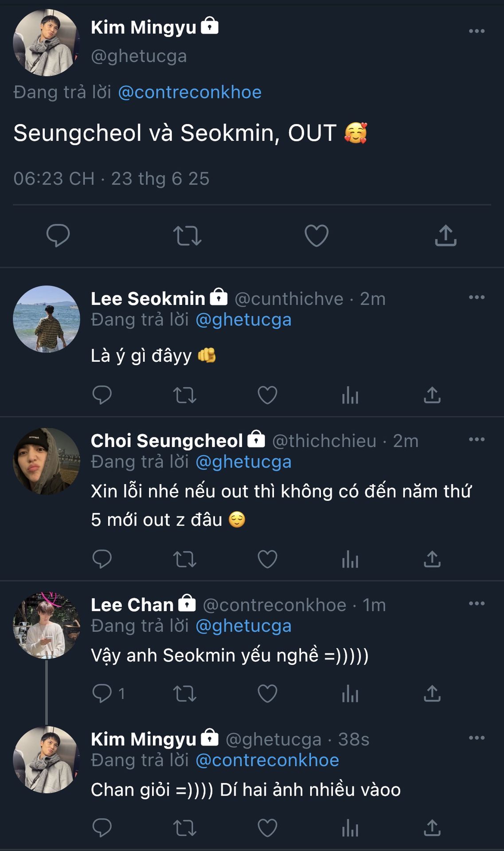Open Choi Seungcheol's profile picture
Screen dimensions: 504x851
point(47,461)
